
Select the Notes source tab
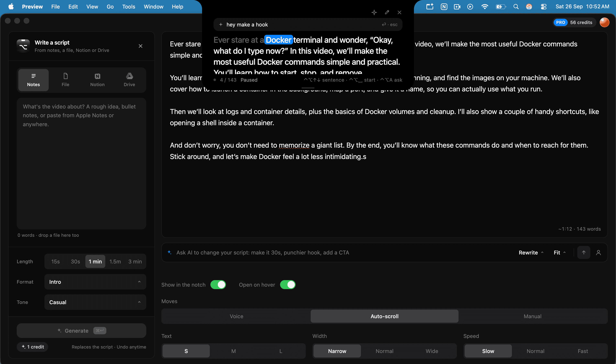point(33,80)
